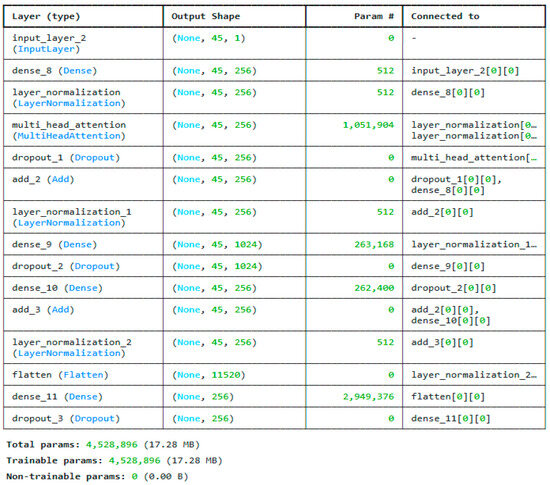The width and height of the screenshot is (550, 485).
Task: Click the 'Connected to' column header
Action: [x=445, y=16]
